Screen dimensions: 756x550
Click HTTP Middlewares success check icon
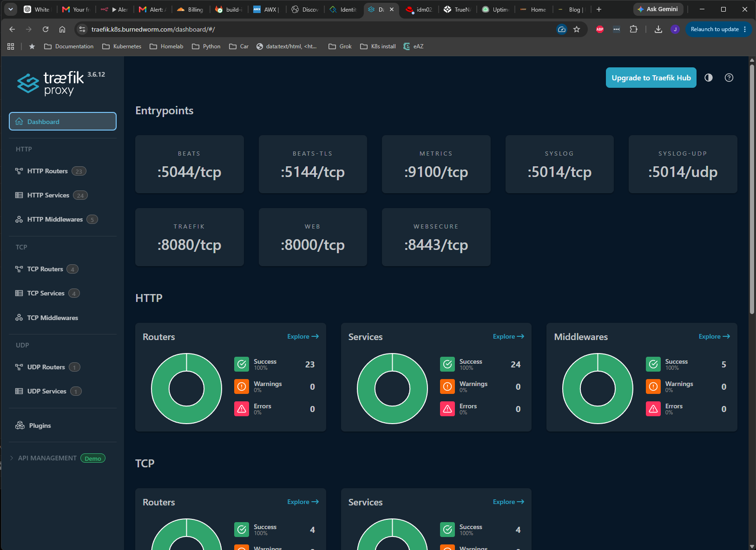pos(653,364)
